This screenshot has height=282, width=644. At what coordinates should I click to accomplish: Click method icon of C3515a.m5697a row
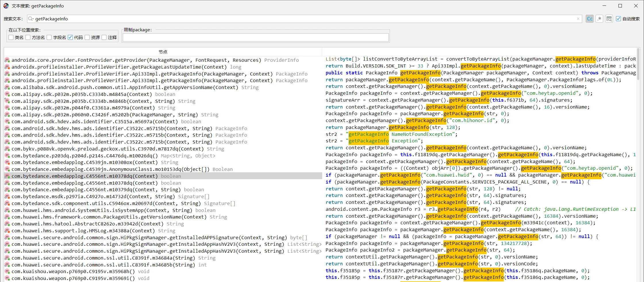(7, 121)
